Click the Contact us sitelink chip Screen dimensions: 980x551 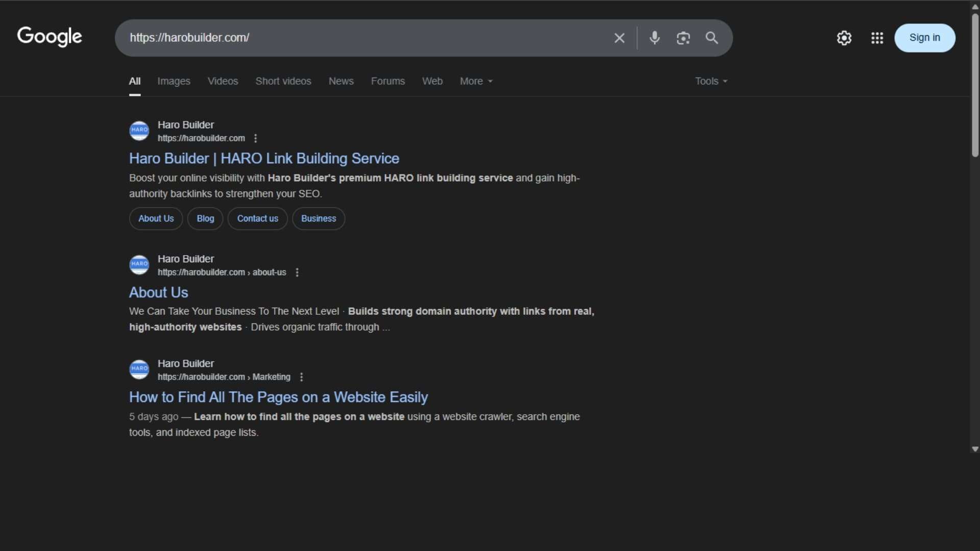pos(258,218)
